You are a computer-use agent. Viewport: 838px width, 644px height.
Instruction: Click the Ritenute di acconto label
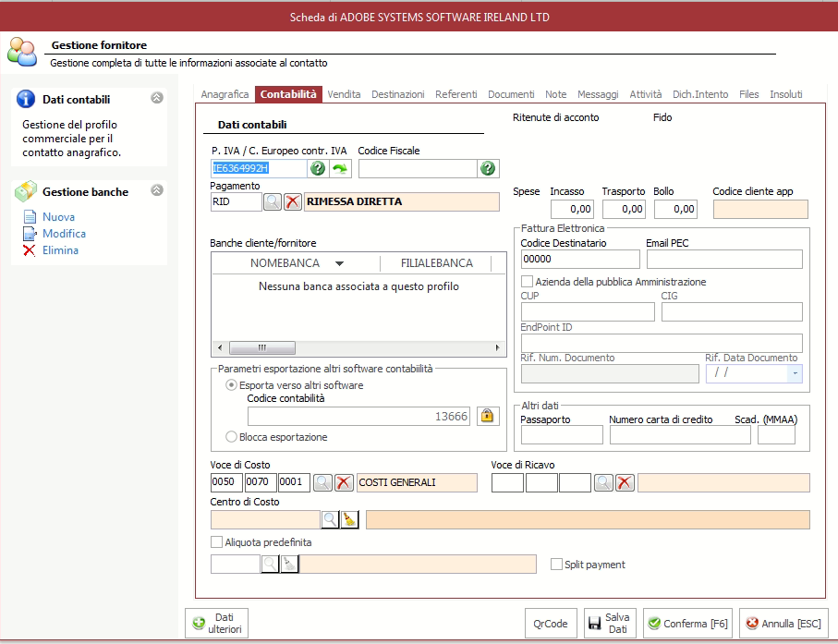coord(556,117)
